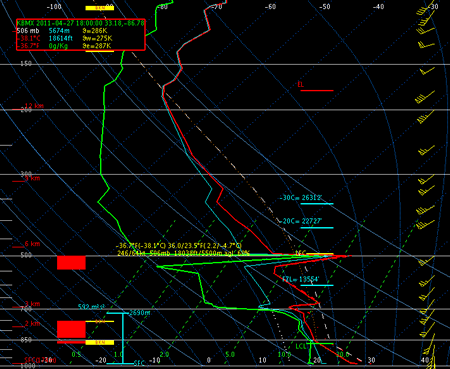450x369 pixels.
Task: Click the KBMX 2011-04-27 station header text
Action: point(81,23)
